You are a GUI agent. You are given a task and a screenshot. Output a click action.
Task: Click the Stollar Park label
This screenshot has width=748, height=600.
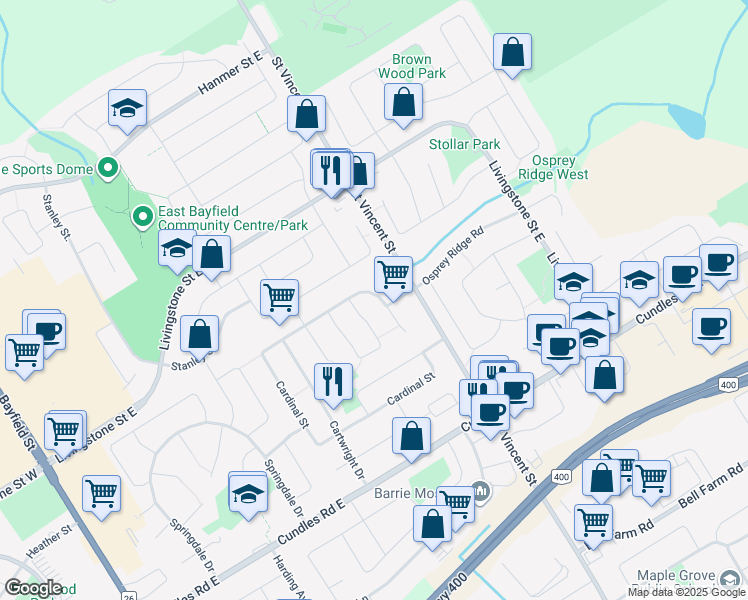click(464, 145)
